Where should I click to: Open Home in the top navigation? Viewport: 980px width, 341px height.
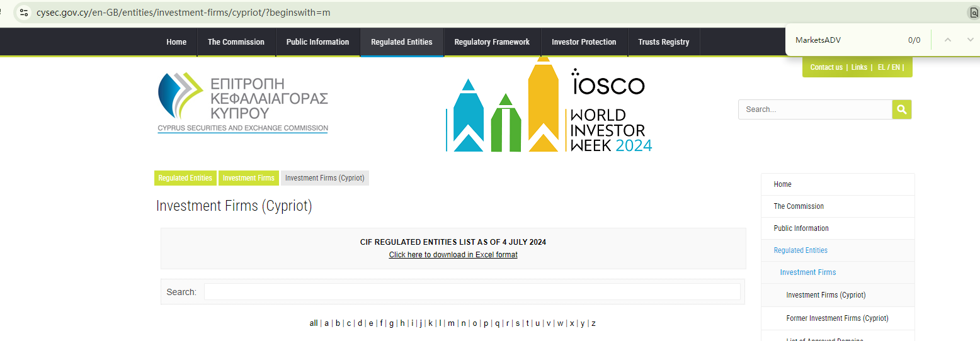point(176,42)
